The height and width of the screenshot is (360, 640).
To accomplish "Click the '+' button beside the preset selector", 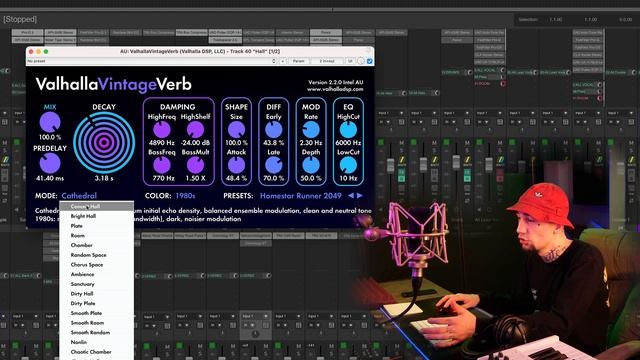I will click(x=282, y=61).
